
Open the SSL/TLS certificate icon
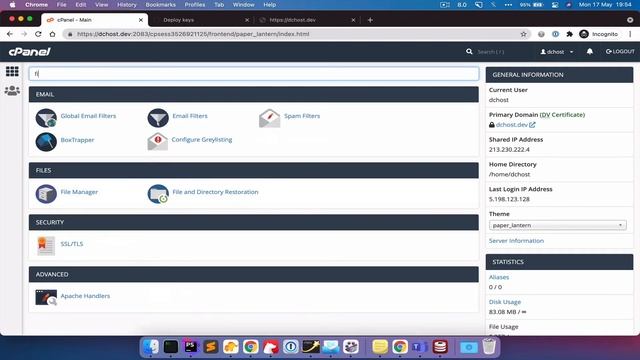coord(46,246)
